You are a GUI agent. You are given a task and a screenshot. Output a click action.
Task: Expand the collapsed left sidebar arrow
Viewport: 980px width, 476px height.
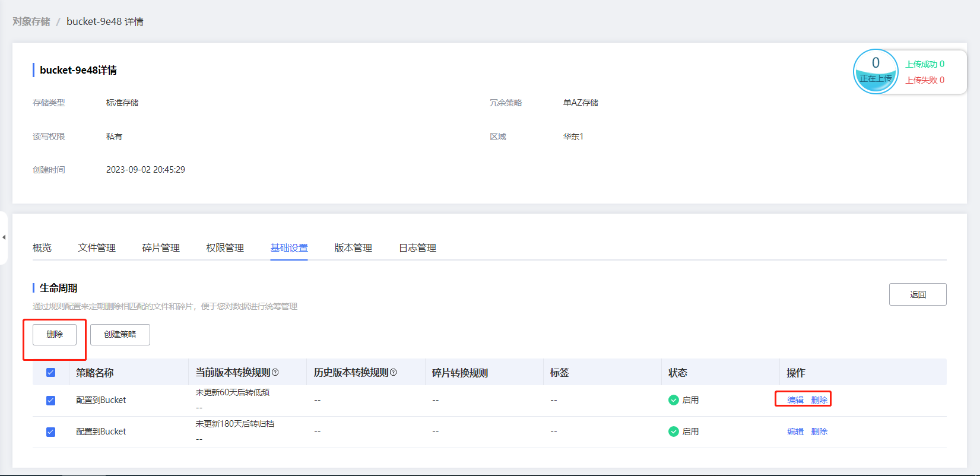click(4, 237)
